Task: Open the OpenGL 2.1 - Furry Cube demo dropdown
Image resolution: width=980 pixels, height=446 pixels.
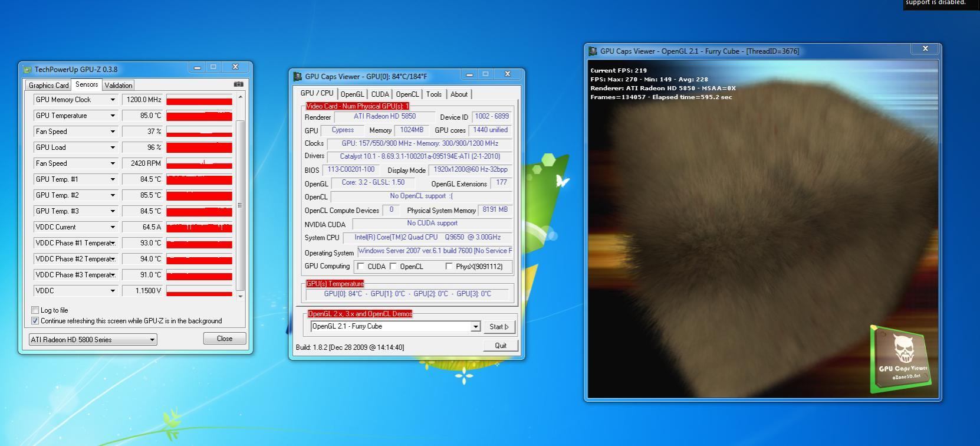Action: pos(475,327)
